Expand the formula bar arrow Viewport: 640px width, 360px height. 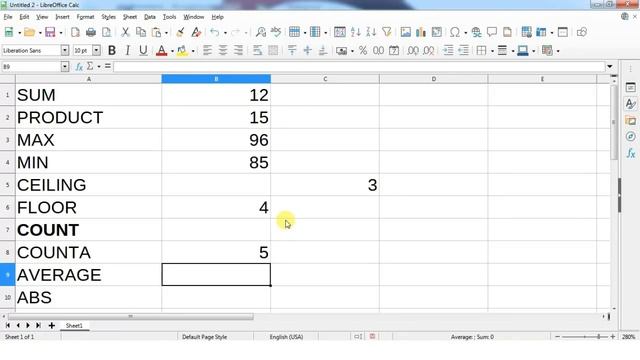point(609,67)
